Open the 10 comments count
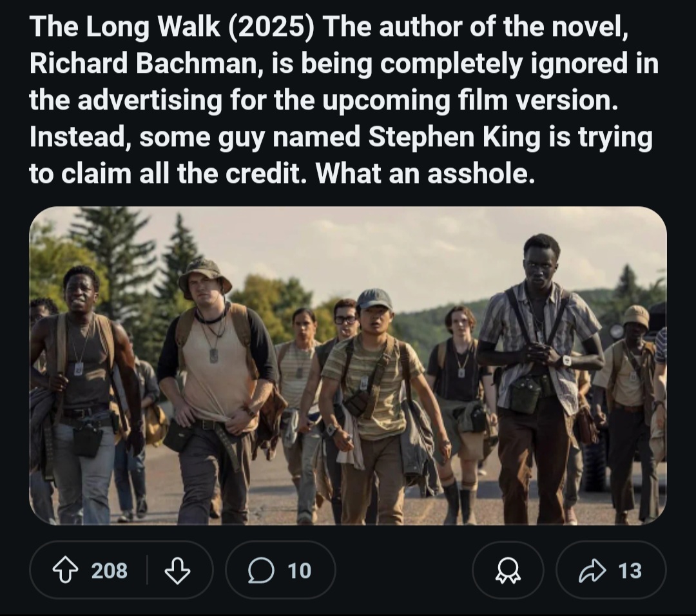This screenshot has height=616, width=696. [x=299, y=570]
